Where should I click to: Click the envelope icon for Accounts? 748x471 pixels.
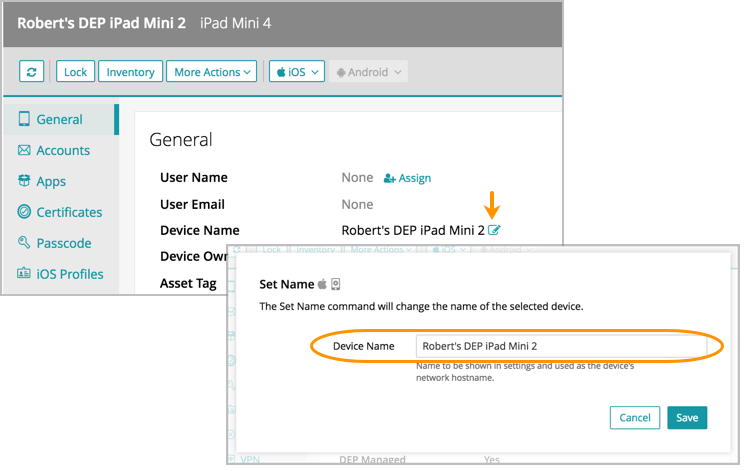coord(25,150)
